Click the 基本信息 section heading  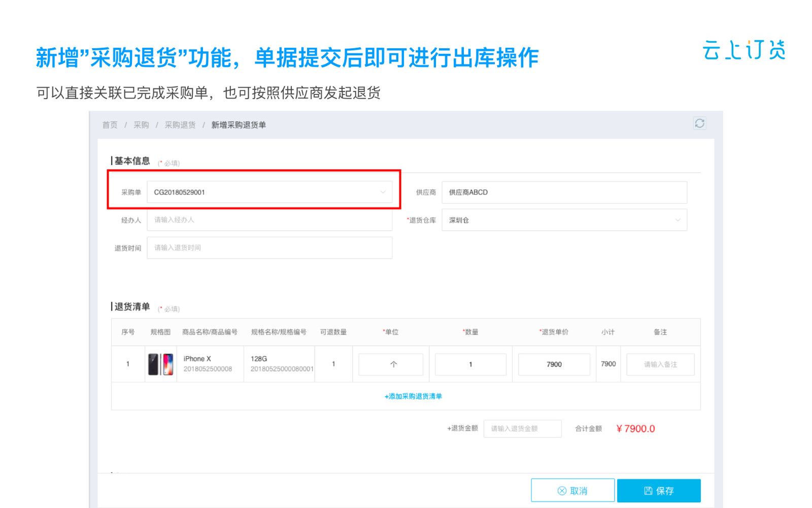(x=132, y=161)
